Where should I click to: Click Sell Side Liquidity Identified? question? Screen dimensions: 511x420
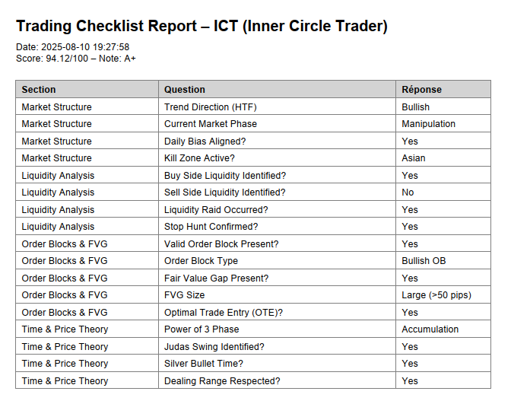tap(224, 192)
